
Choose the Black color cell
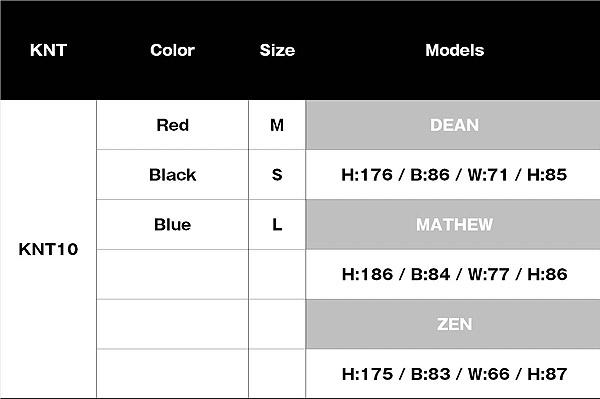click(173, 175)
